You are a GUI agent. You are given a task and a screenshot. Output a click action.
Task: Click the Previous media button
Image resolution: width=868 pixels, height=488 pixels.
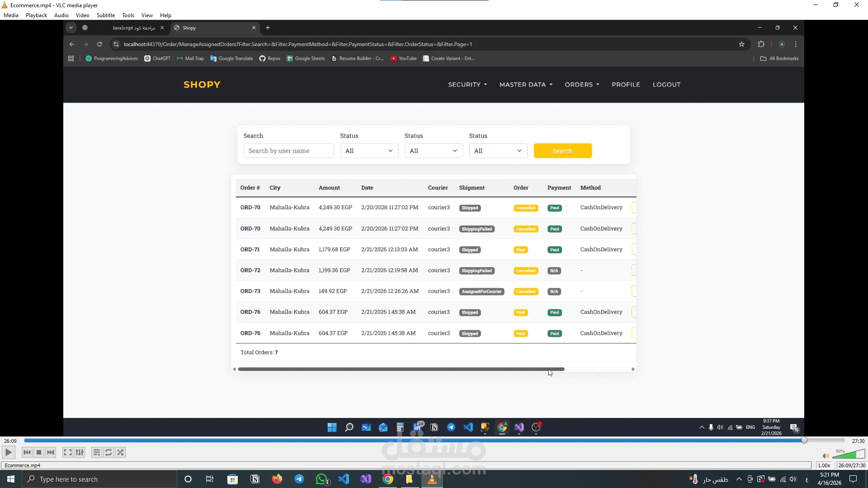pyautogui.click(x=27, y=452)
